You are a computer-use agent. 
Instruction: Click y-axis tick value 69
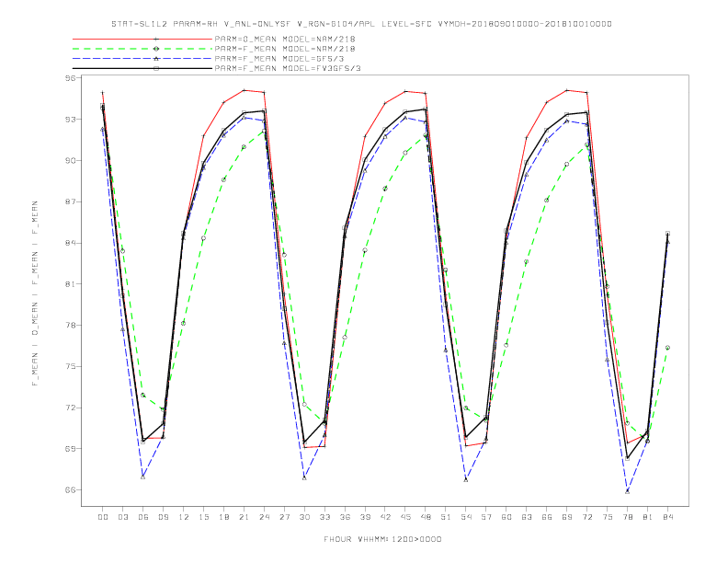70,449
